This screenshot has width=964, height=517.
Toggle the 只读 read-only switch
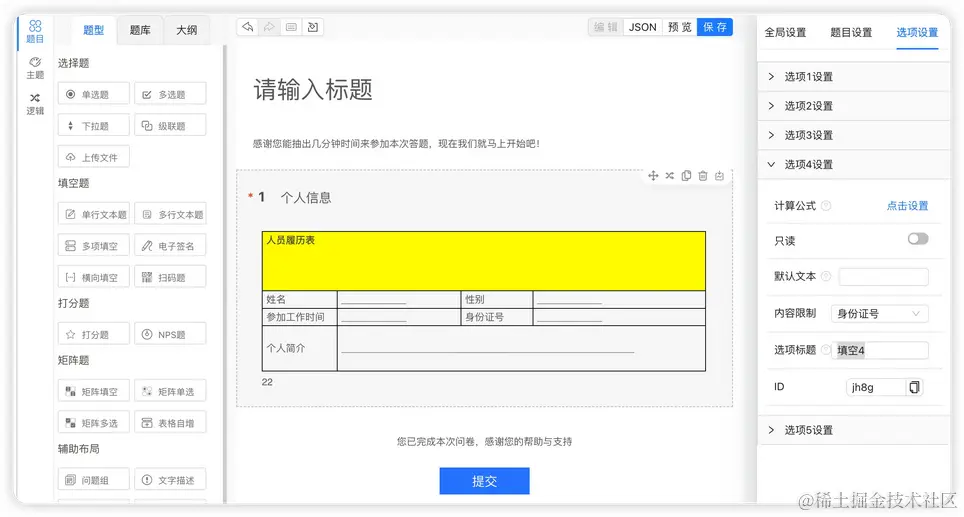tap(918, 239)
